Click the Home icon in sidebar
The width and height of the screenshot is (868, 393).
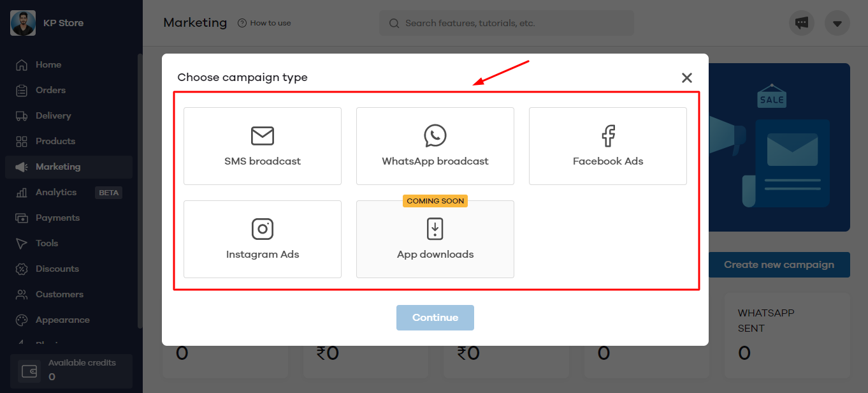click(x=22, y=65)
